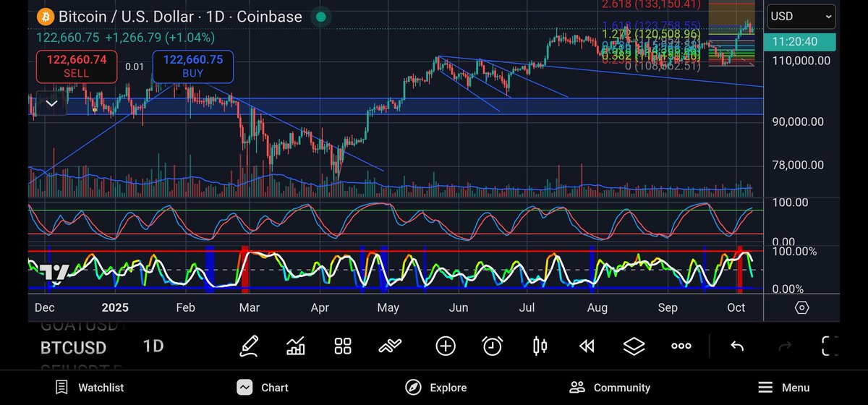Open the BTCUSD symbol search
This screenshot has height=405, width=868.
coord(73,347)
